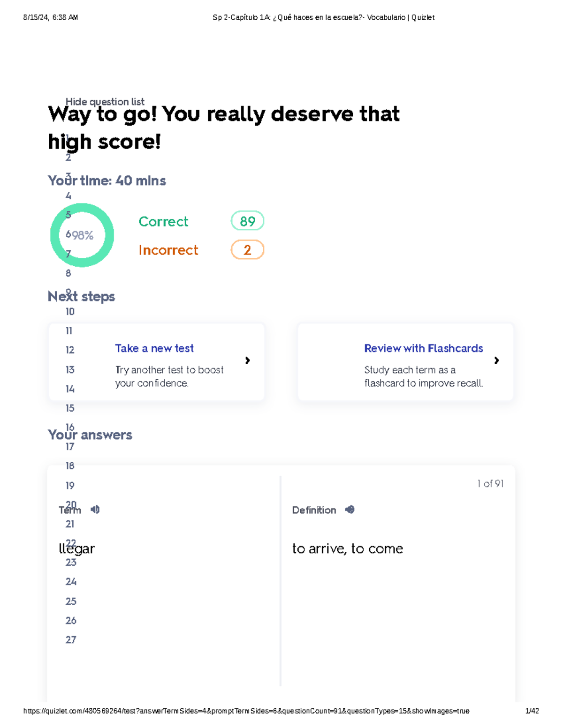Open Take a new test

pyautogui.click(x=154, y=348)
